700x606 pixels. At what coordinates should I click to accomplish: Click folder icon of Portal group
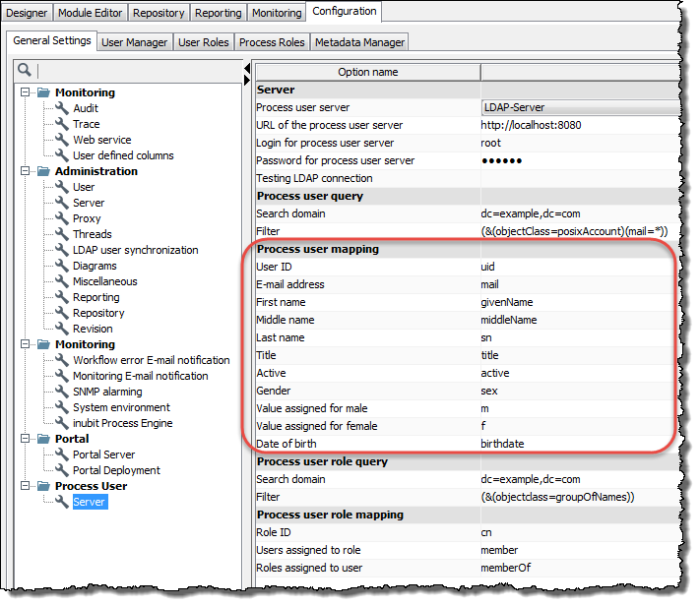[43, 439]
